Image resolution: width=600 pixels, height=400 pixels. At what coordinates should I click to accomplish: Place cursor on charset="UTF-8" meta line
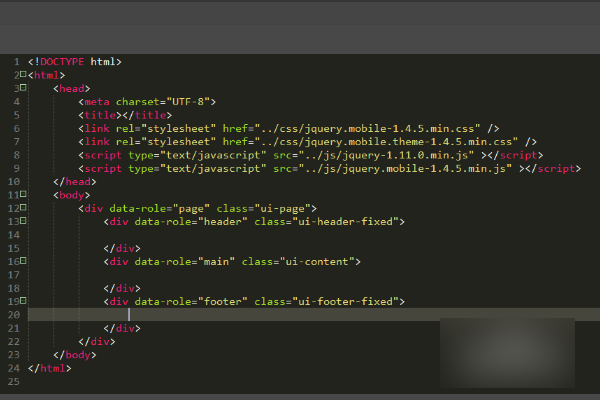[147, 102]
